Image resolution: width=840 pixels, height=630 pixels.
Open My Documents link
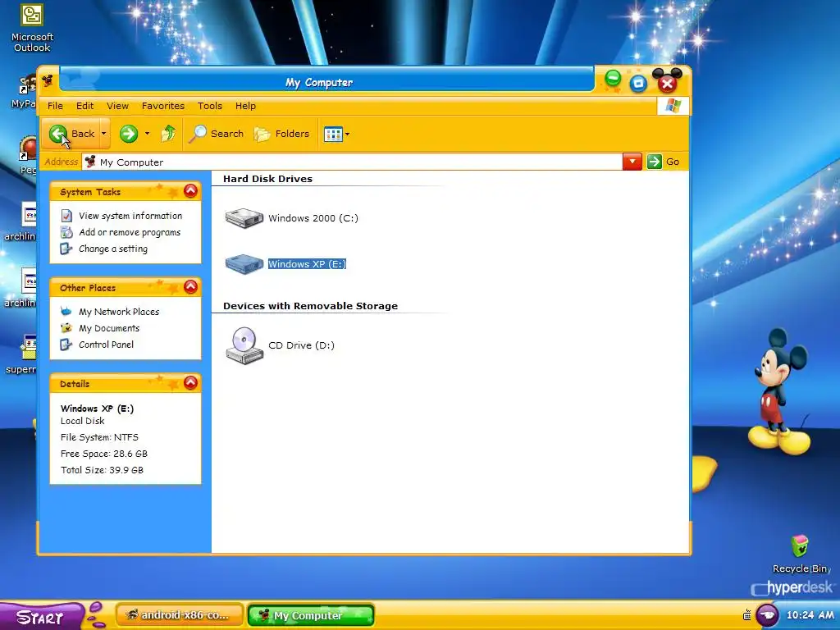click(109, 328)
